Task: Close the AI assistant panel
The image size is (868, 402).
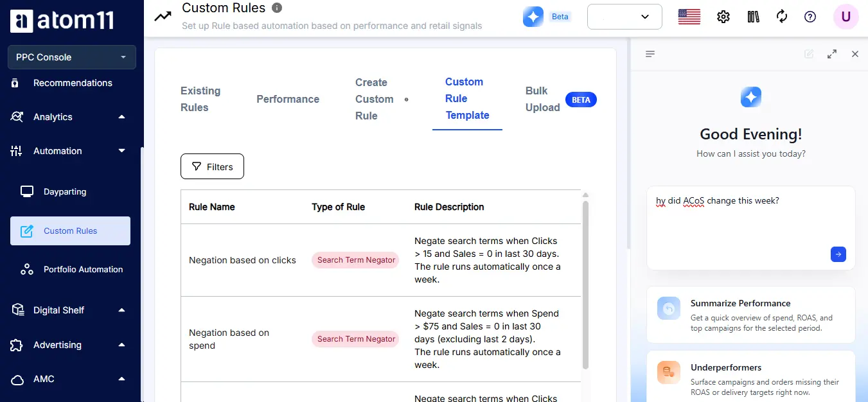Action: pyautogui.click(x=855, y=54)
